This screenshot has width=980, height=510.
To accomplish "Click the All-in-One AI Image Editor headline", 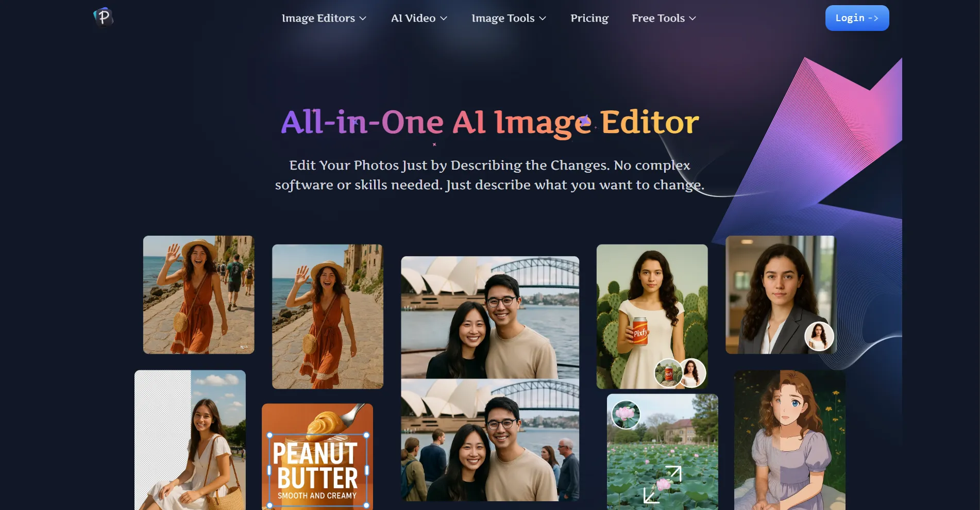I will click(489, 122).
